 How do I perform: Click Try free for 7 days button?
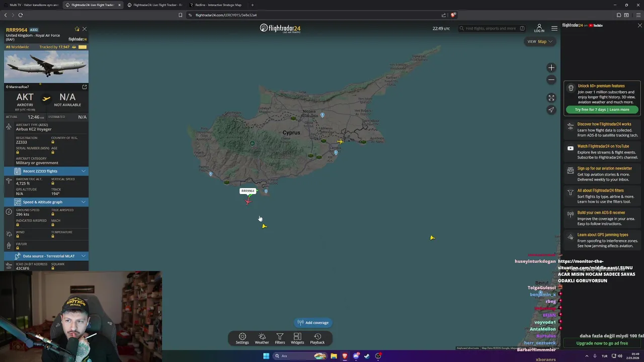pos(602,110)
